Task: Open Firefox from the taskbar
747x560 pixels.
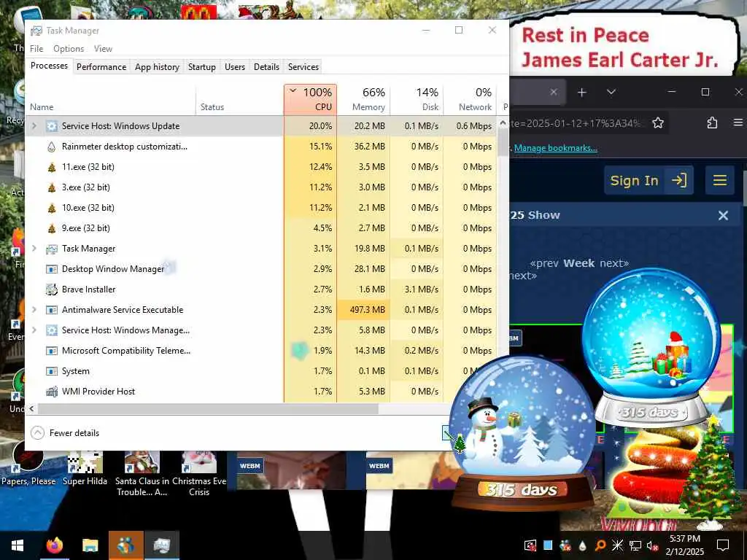Action: point(54,545)
